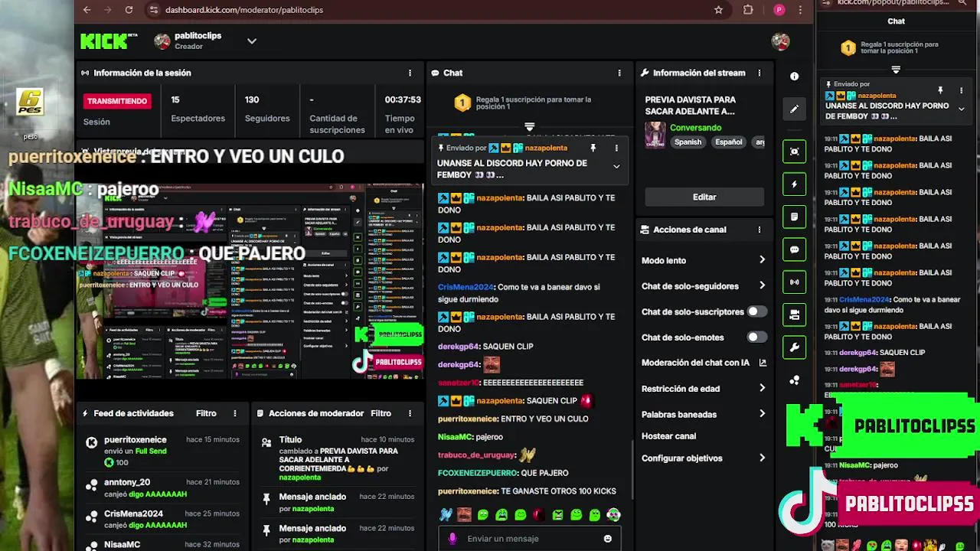
Task: Open options menu of the Chat panel
Action: click(619, 73)
